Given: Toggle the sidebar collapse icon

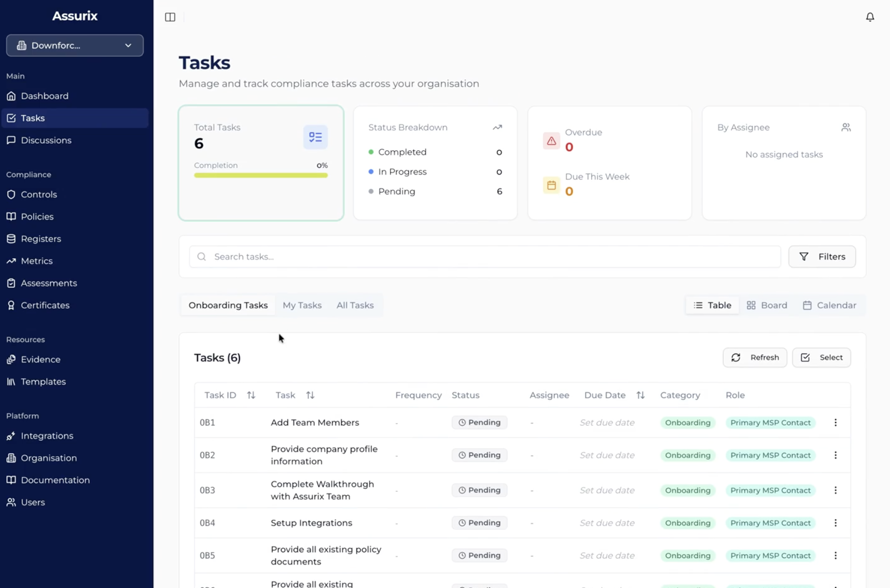Looking at the screenshot, I should tap(170, 17).
